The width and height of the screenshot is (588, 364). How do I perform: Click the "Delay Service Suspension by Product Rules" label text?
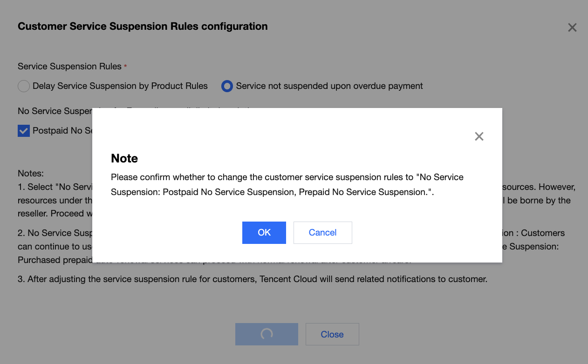tap(120, 86)
